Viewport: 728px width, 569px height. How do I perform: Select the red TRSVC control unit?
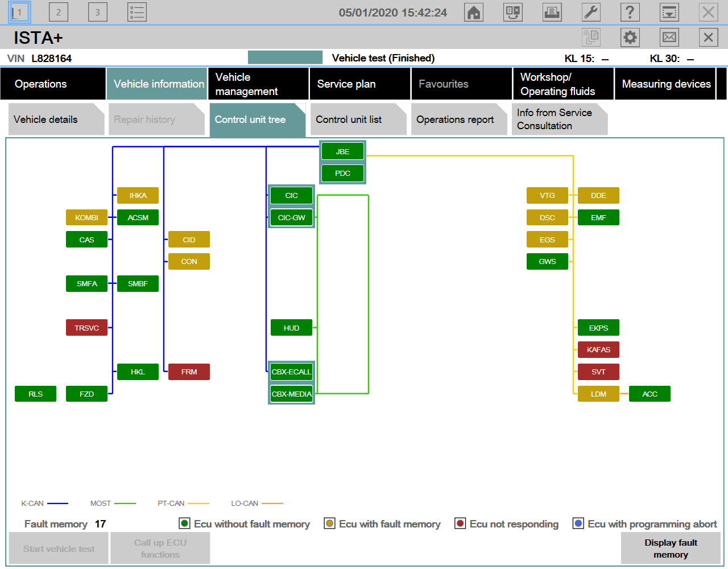(x=86, y=328)
